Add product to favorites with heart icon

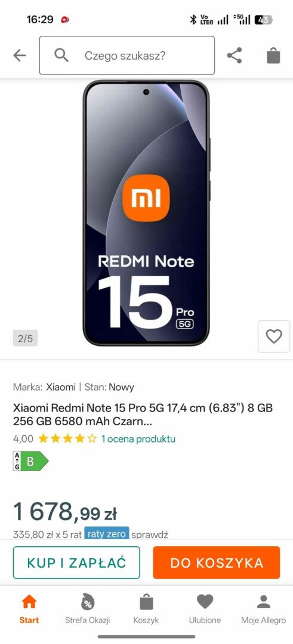point(274,336)
